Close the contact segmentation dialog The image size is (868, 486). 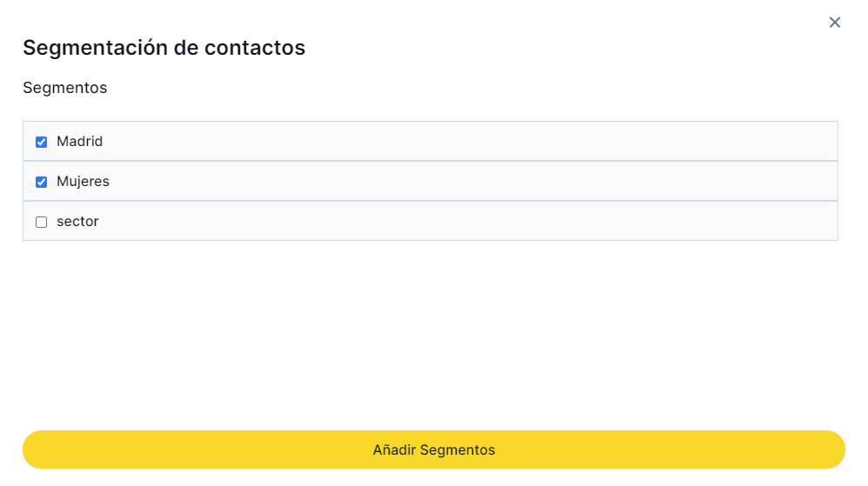point(835,23)
